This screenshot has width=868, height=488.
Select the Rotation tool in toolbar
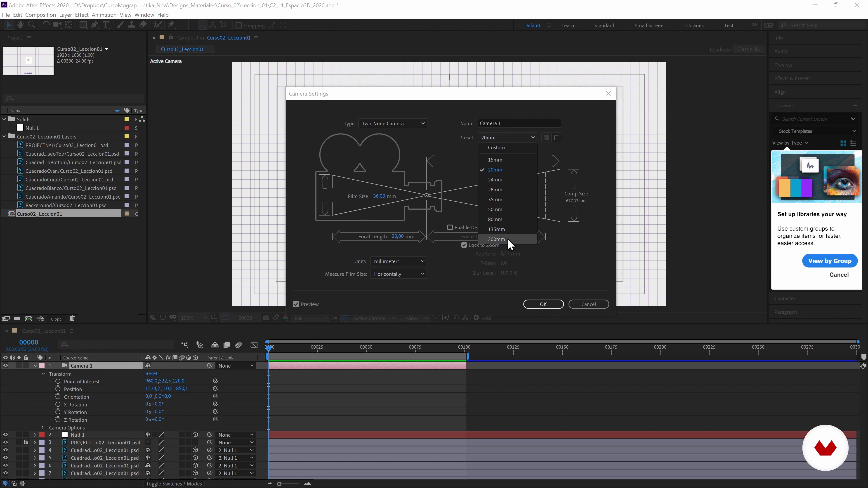coord(46,25)
